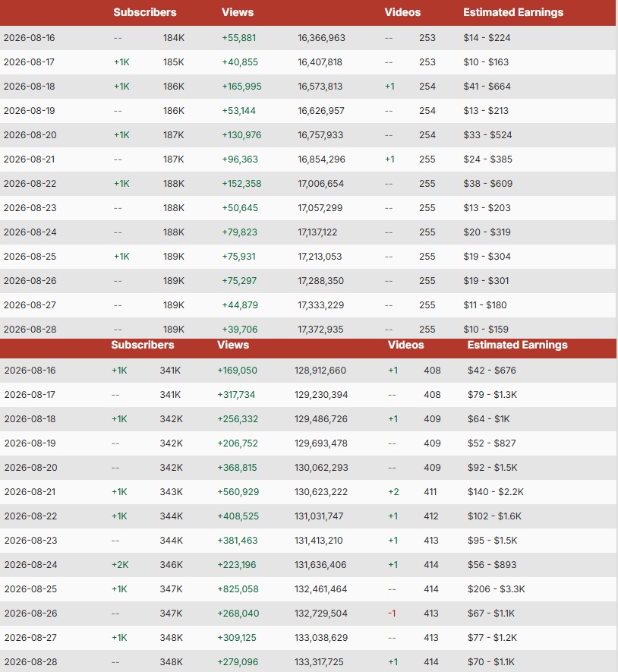Select earnings cell $10 - $163
Viewport: 618px width, 672px height.
(x=486, y=62)
